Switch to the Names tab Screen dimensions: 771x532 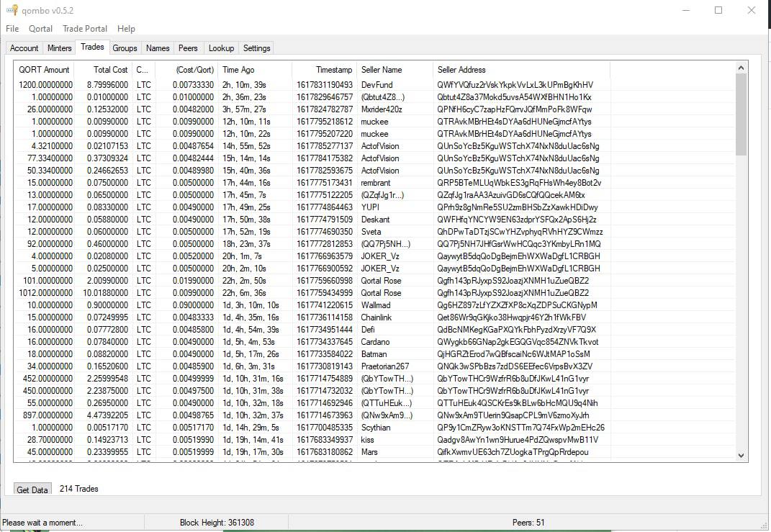(158, 48)
